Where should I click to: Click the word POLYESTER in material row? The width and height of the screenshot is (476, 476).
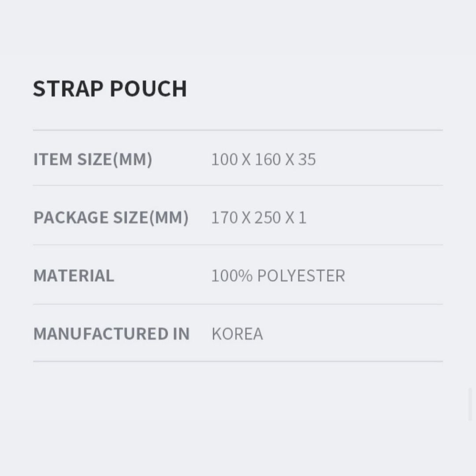click(x=301, y=275)
